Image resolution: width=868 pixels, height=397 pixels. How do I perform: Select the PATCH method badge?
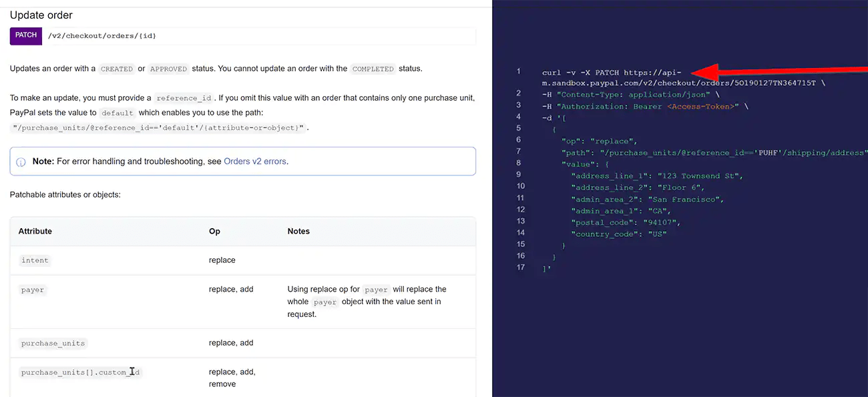point(25,35)
